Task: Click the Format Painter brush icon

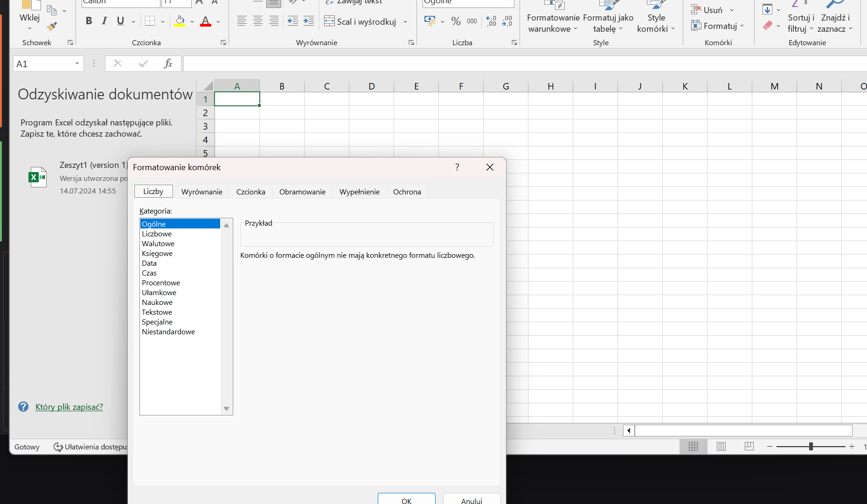Action: click(52, 27)
